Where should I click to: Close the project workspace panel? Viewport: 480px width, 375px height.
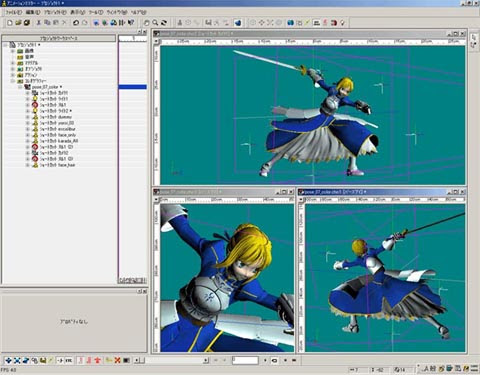(145, 32)
